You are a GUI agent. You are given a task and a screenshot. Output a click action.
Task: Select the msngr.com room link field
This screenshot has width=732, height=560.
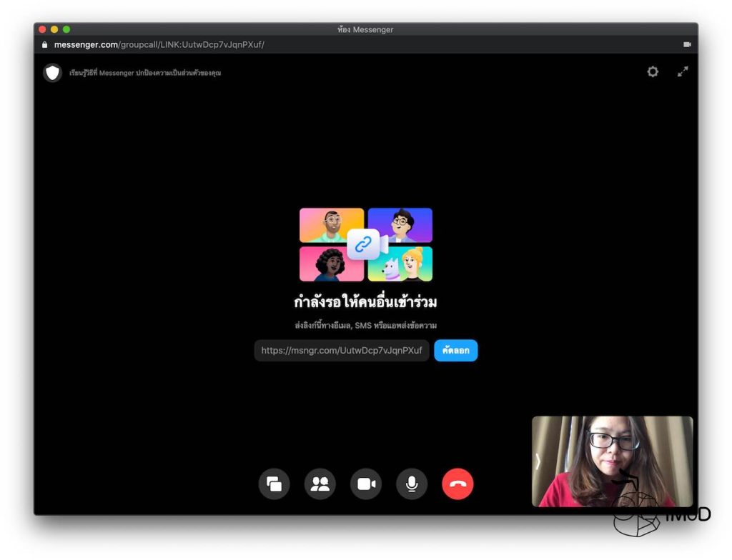coord(342,351)
